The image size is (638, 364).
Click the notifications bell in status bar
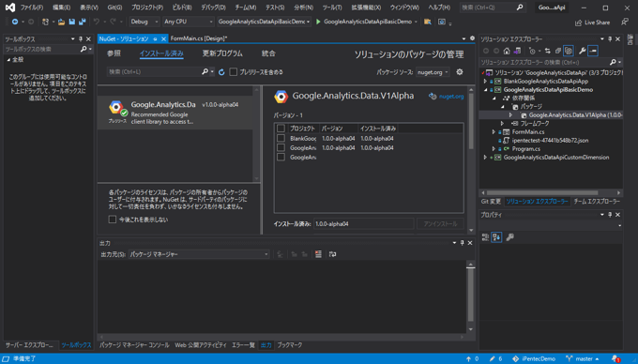tap(615, 358)
